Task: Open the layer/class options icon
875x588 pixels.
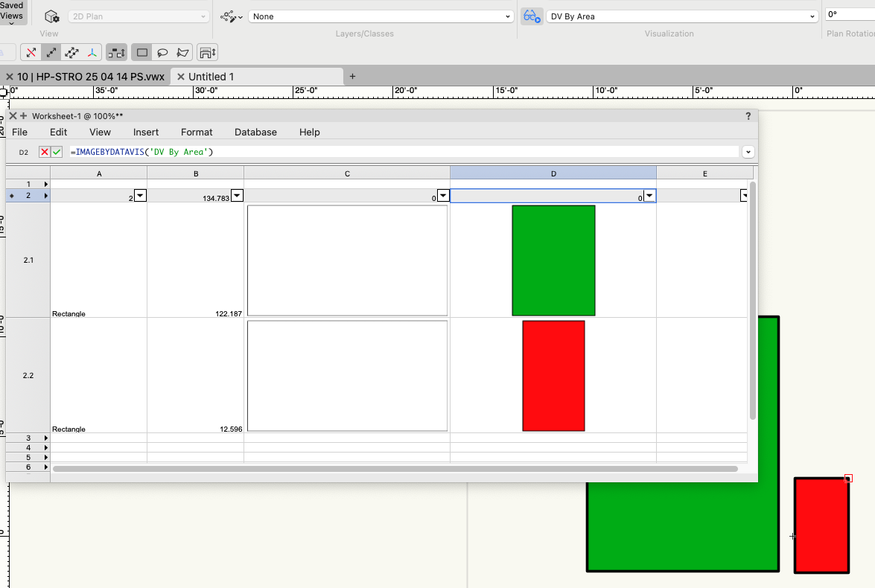Action: click(231, 16)
